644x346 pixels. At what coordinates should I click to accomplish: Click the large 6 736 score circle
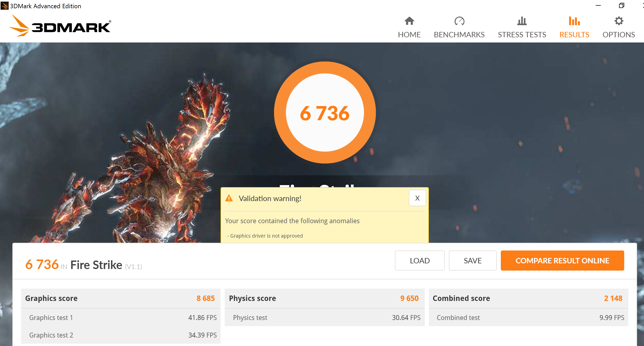pos(324,113)
